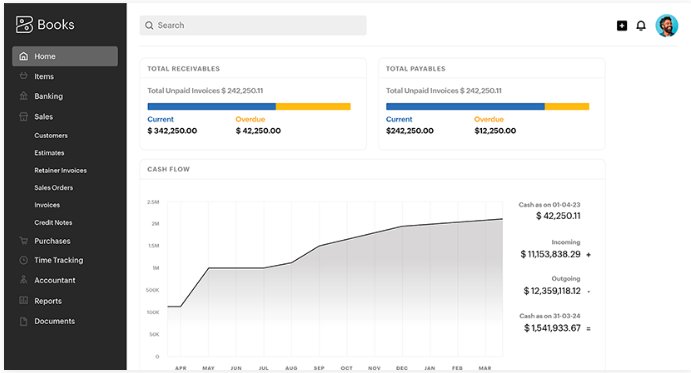Open Credit Notes page

pyautogui.click(x=53, y=223)
